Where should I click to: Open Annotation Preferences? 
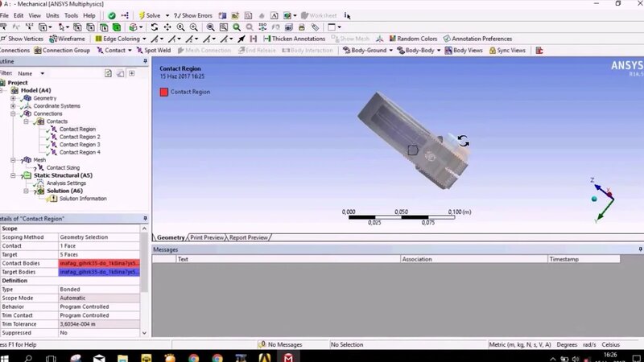coord(477,39)
